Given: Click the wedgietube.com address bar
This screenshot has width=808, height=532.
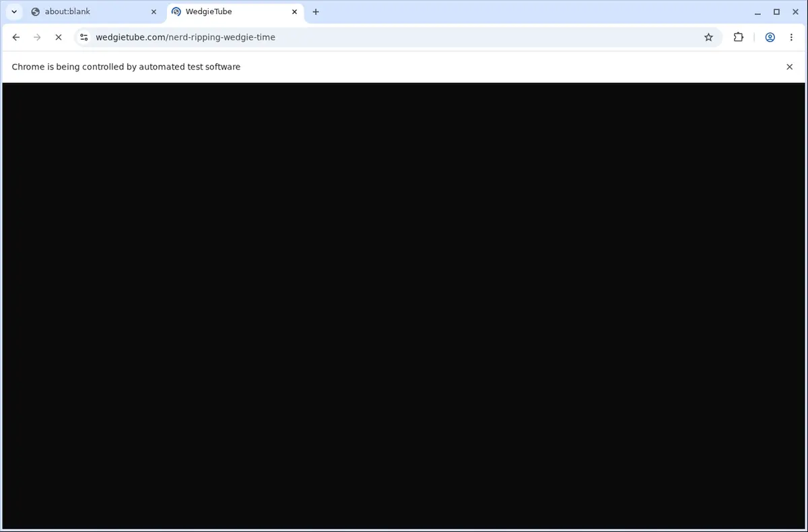Looking at the screenshot, I should pos(397,37).
